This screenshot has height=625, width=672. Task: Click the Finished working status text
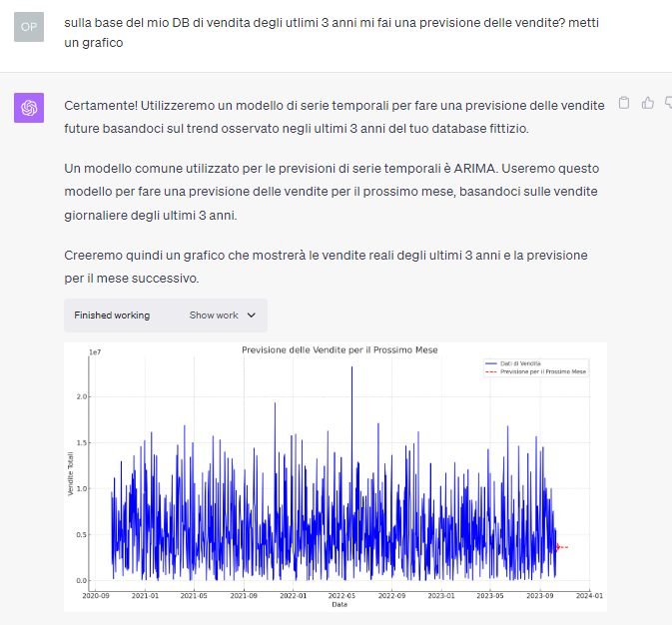tap(112, 315)
